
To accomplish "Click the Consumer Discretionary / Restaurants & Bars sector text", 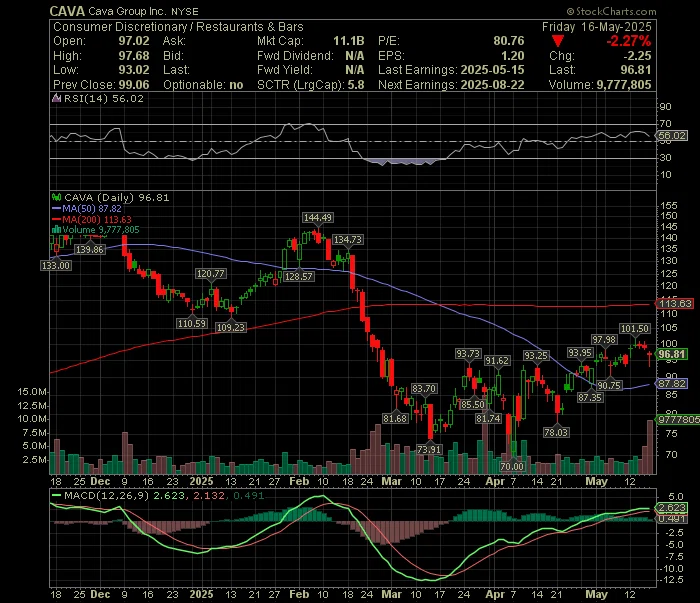I will click(x=178, y=27).
